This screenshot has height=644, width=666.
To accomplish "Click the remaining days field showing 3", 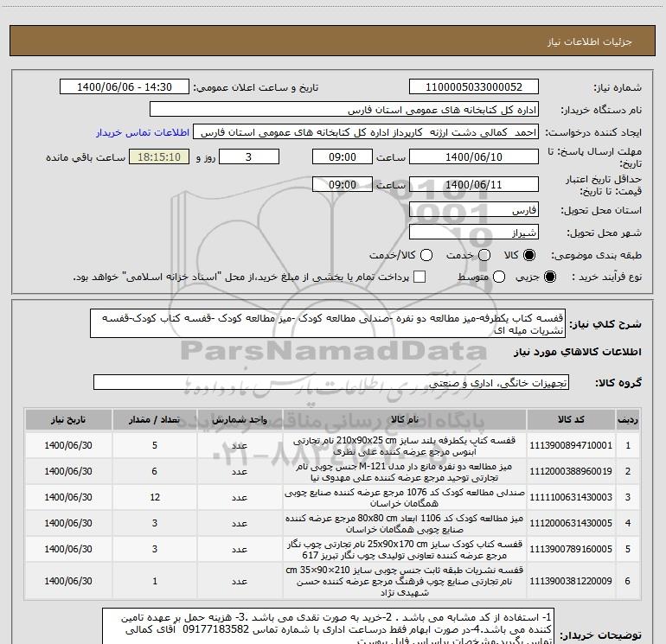I will pos(249,156).
